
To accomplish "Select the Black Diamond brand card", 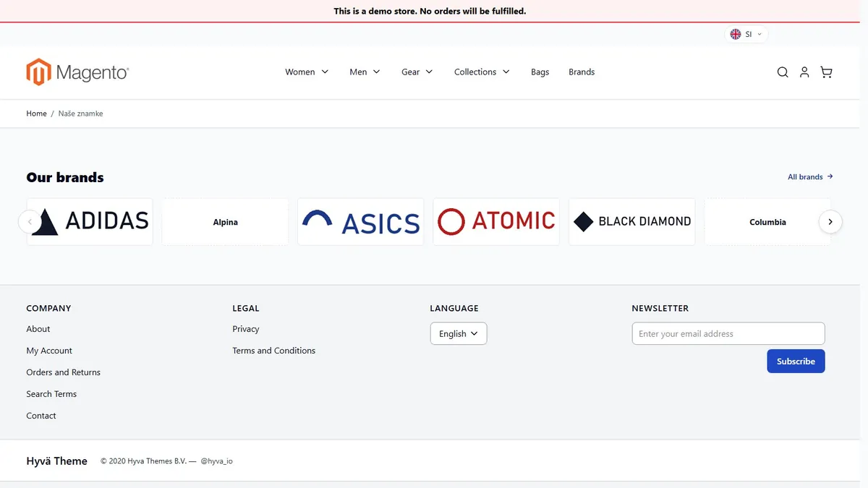I will [632, 222].
